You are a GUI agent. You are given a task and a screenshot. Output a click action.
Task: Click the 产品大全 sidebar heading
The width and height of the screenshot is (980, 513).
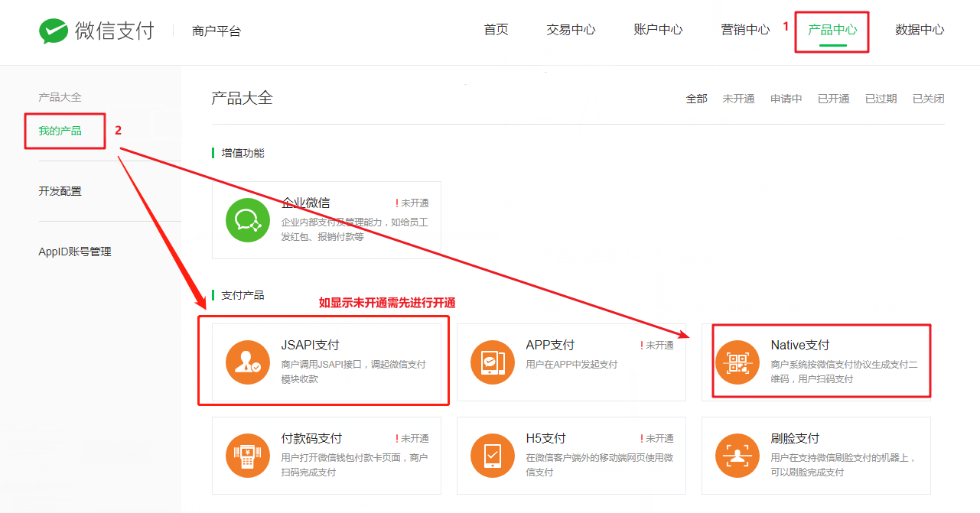[60, 97]
